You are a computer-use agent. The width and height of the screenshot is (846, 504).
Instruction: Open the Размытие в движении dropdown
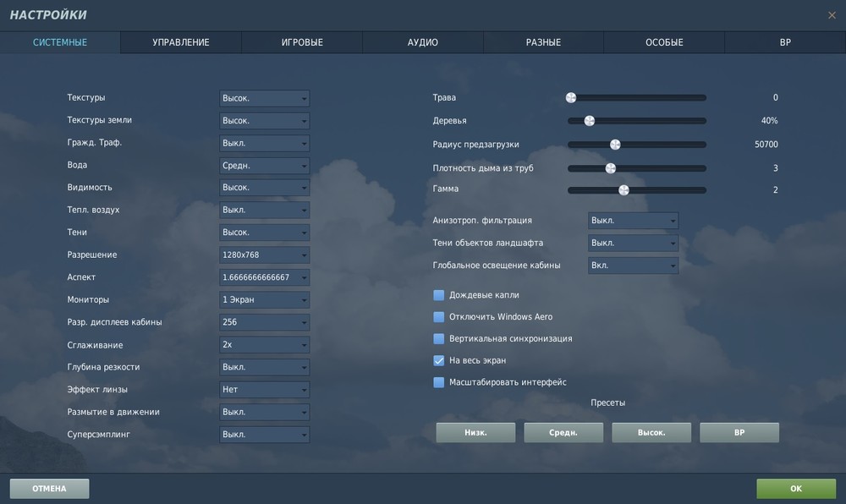click(x=264, y=412)
